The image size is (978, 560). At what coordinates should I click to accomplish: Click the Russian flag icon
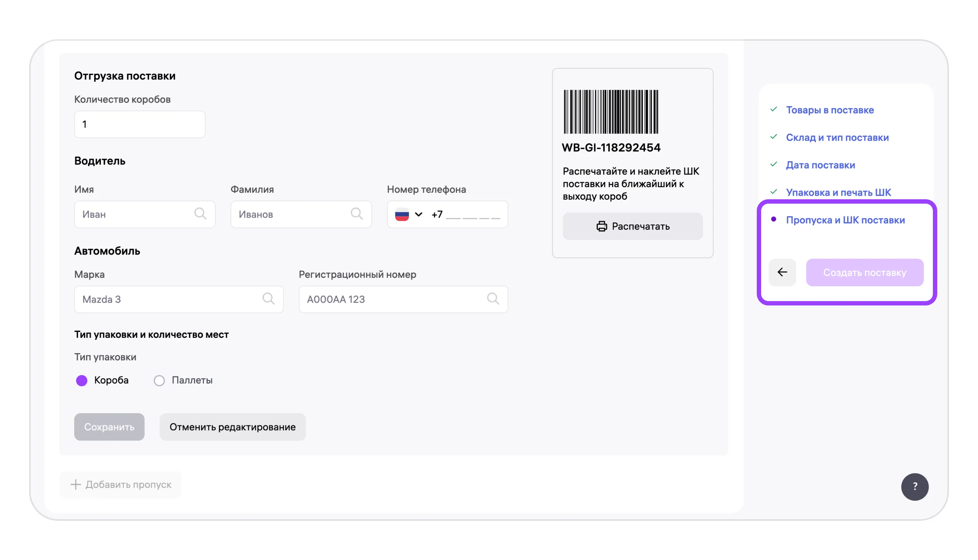pyautogui.click(x=402, y=214)
